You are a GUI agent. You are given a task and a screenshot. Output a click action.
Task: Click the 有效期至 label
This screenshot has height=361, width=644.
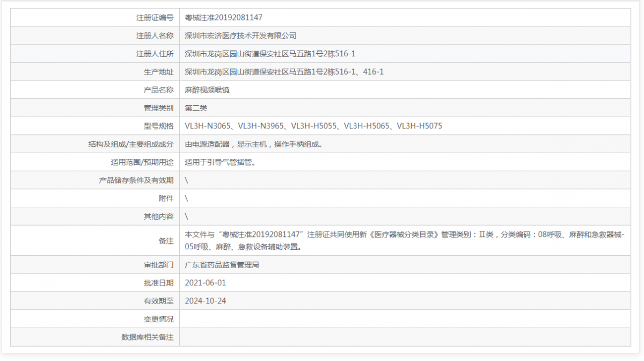pyautogui.click(x=159, y=301)
